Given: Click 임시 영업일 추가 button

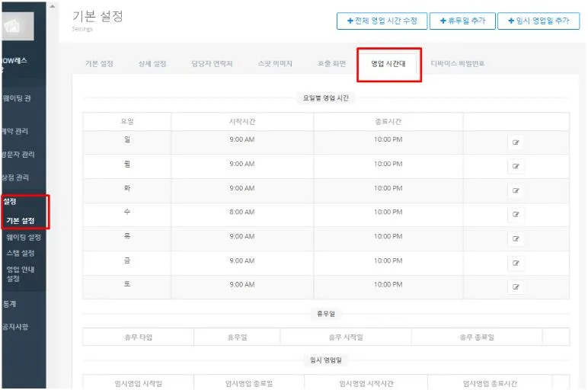Looking at the screenshot, I should (x=538, y=21).
